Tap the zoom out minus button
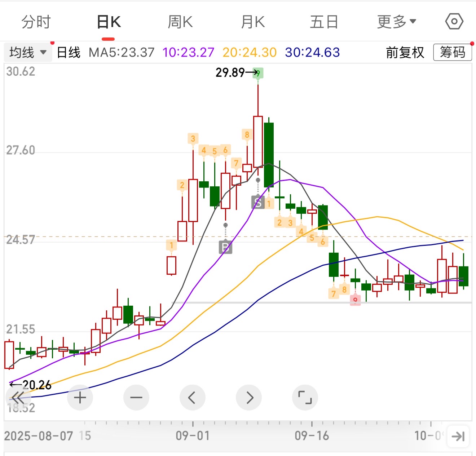This screenshot has width=476, height=456. point(136,398)
